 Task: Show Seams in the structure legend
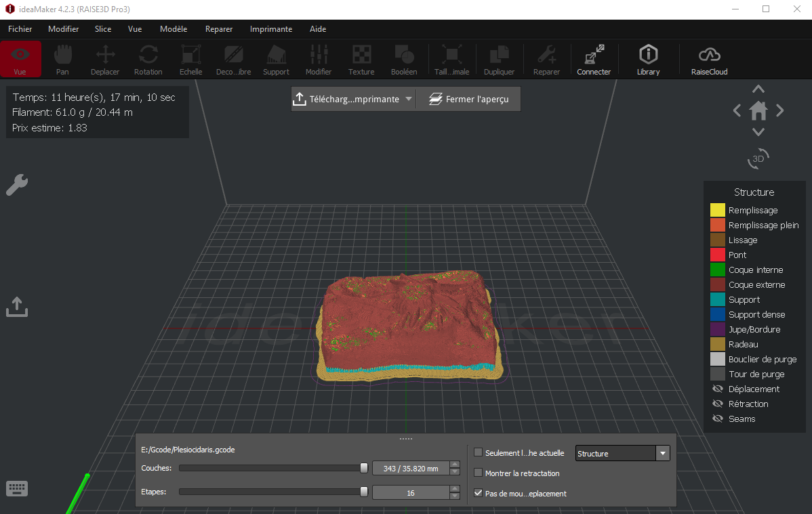click(718, 419)
